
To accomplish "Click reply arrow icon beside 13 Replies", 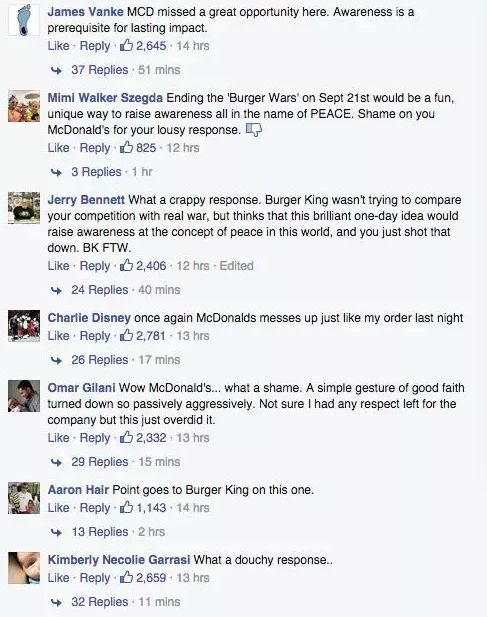I will 57,532.
